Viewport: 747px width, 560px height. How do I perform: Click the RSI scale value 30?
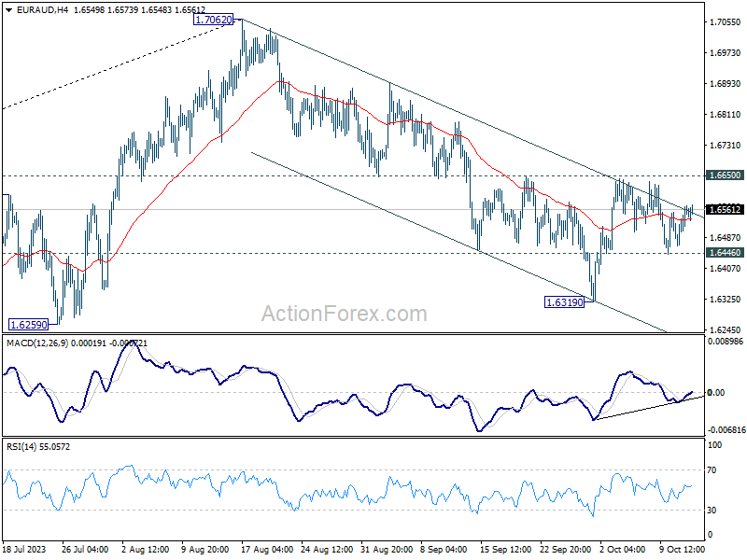point(712,510)
